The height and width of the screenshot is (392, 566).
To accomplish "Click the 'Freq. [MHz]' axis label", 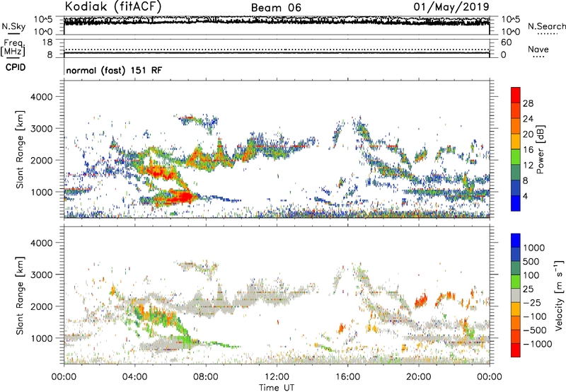I will tap(13, 48).
